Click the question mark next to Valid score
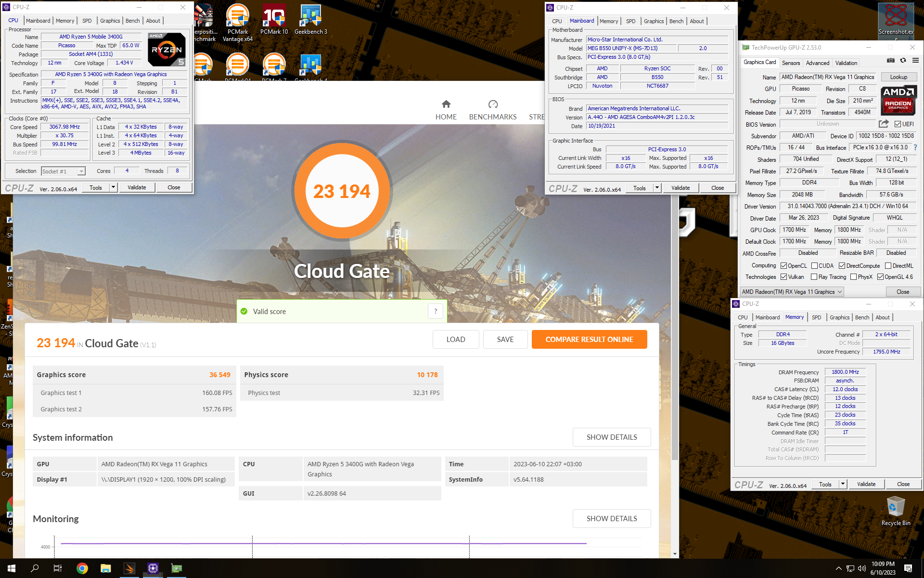This screenshot has width=924, height=578. pos(436,311)
